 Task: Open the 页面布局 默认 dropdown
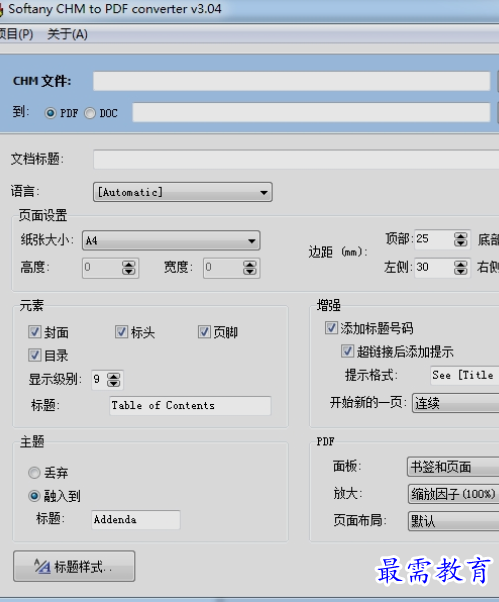(x=453, y=521)
